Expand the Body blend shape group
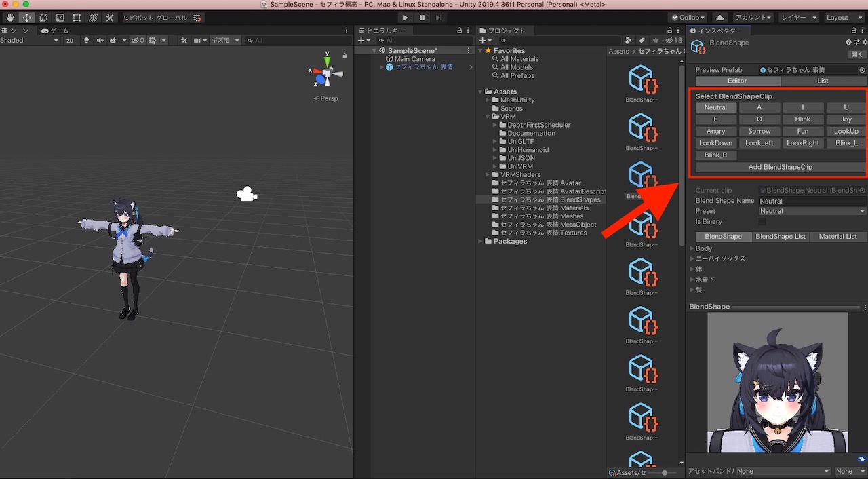 click(x=692, y=248)
